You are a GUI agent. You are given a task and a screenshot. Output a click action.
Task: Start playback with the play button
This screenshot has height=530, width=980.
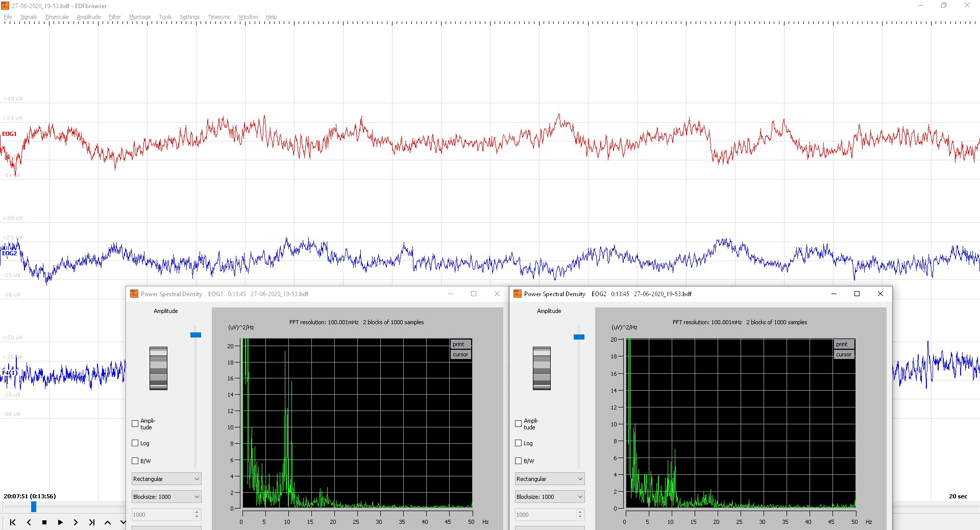60,522
